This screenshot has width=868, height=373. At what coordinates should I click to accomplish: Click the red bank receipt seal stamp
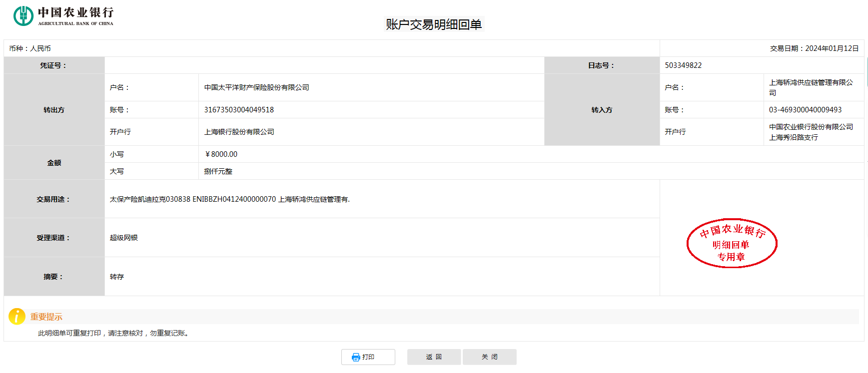coord(732,243)
